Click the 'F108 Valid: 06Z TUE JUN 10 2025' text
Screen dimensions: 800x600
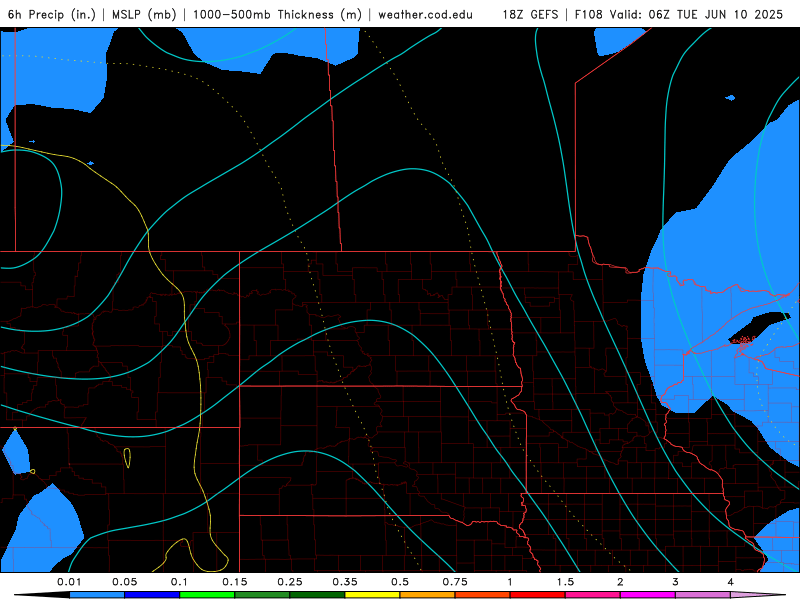click(679, 14)
